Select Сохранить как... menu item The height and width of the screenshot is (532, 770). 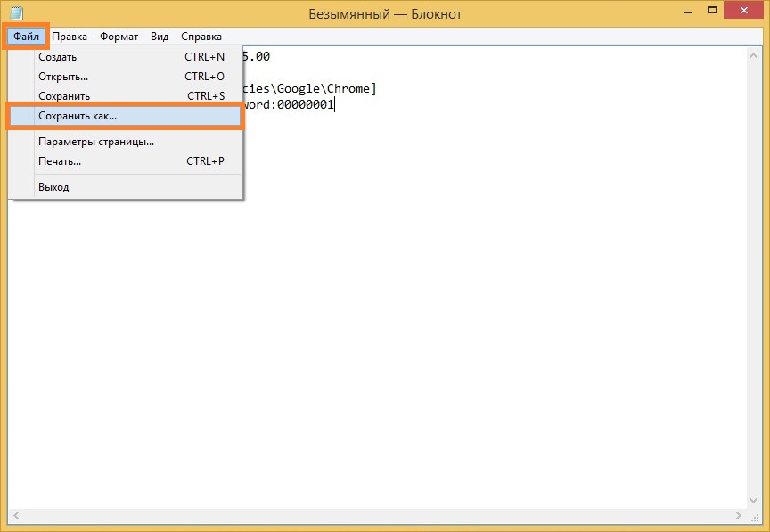pos(78,117)
